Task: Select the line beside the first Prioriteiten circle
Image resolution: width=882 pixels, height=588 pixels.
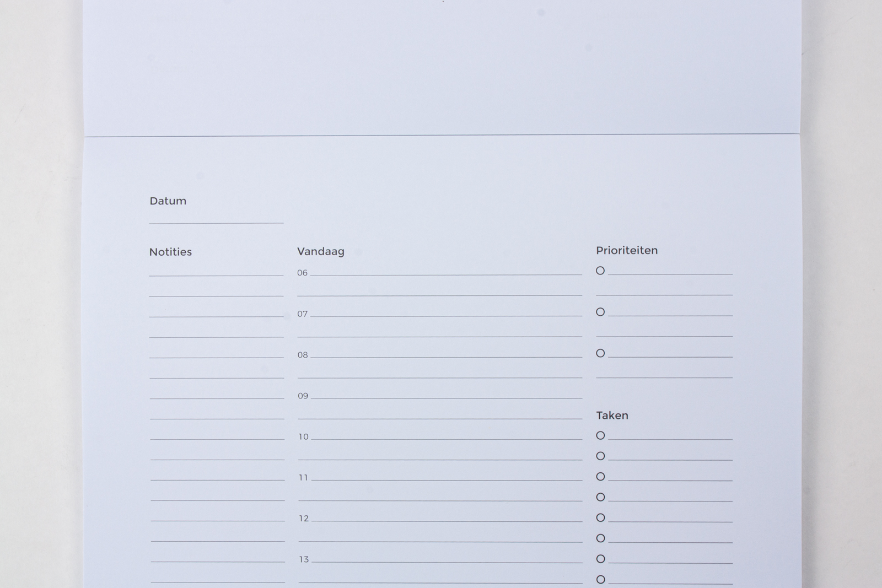Action: coord(670,274)
